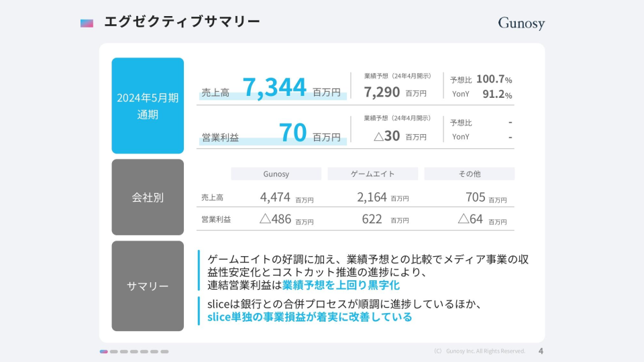Click the gray 会社別 box
This screenshot has width=644, height=362.
click(x=148, y=197)
